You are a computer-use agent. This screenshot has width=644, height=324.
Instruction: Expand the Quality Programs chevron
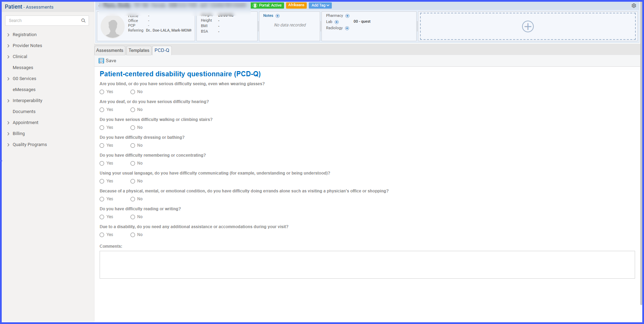8,145
